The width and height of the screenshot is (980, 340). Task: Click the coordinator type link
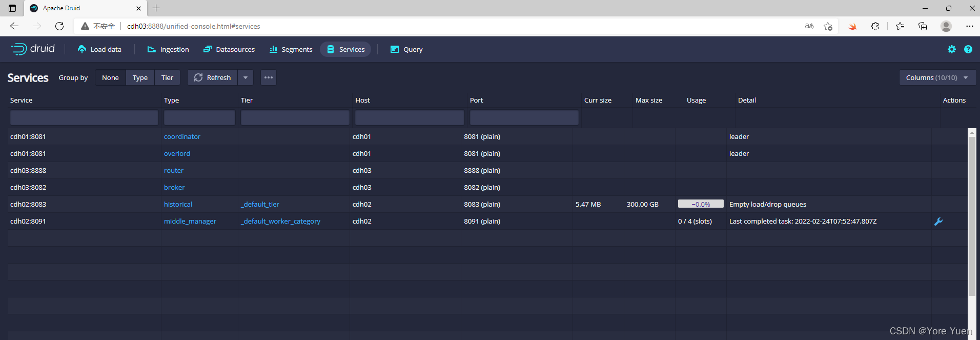coord(182,136)
